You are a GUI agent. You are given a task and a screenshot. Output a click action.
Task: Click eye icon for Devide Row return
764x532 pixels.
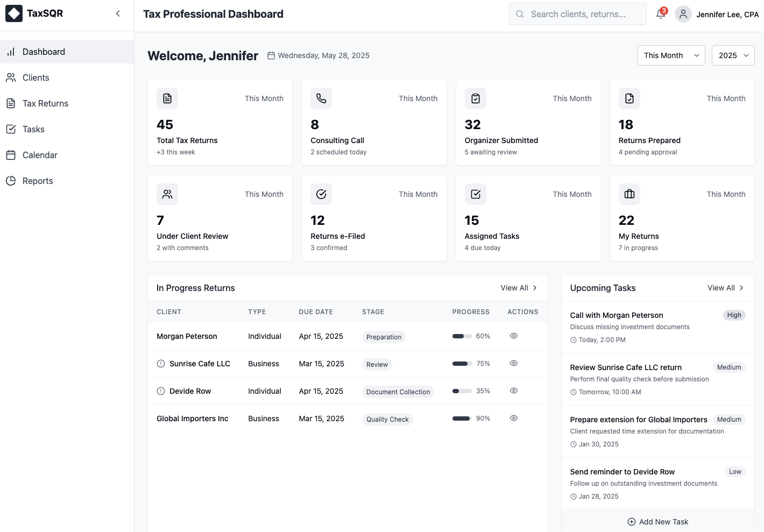point(514,391)
